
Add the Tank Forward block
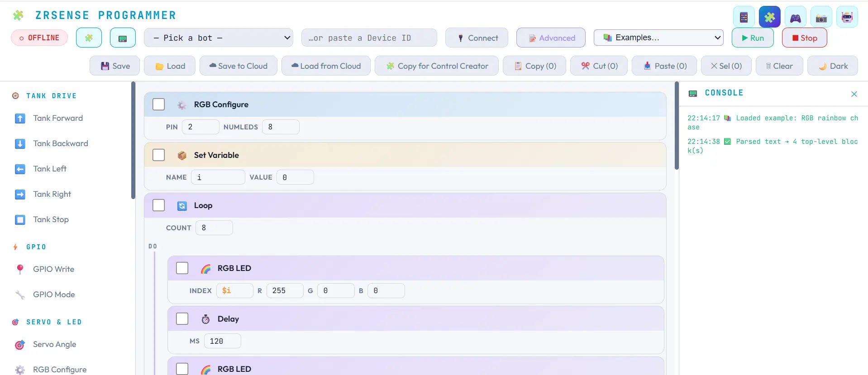pyautogui.click(x=58, y=118)
